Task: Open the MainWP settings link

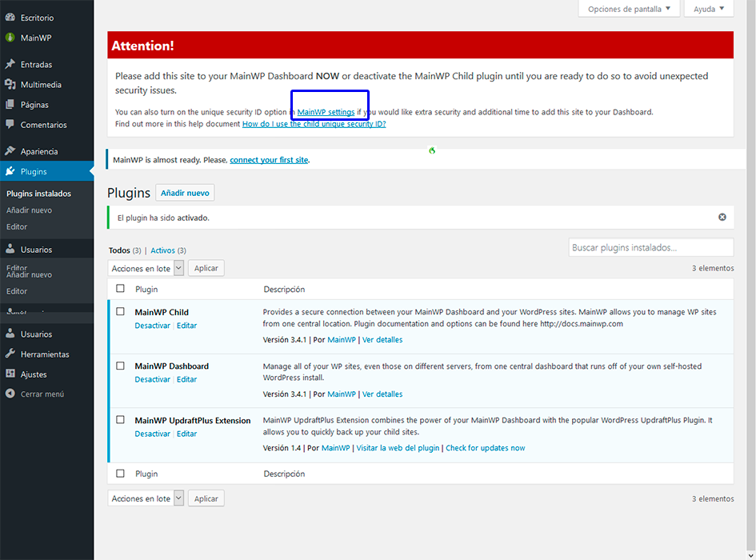Action: (x=326, y=112)
